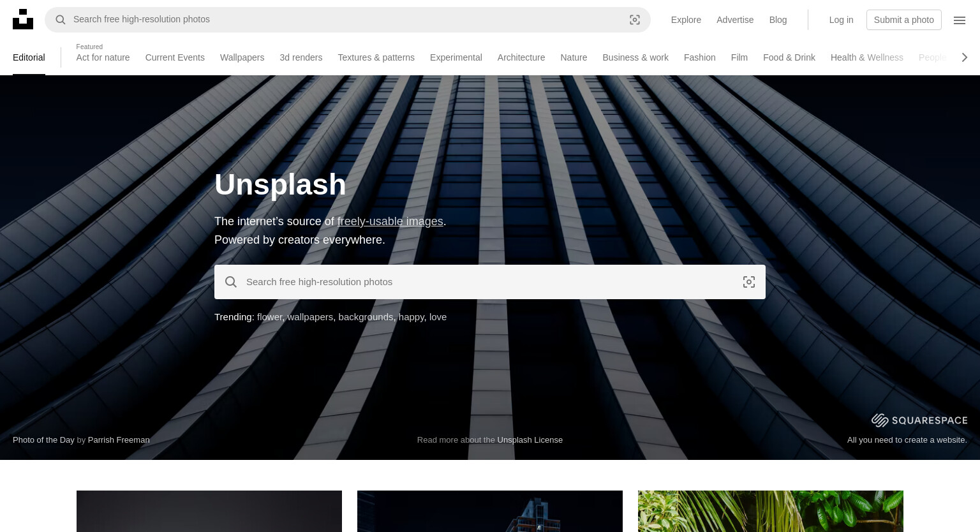This screenshot has height=532, width=980.
Task: Open the green plants photo thumbnail
Action: tap(771, 511)
